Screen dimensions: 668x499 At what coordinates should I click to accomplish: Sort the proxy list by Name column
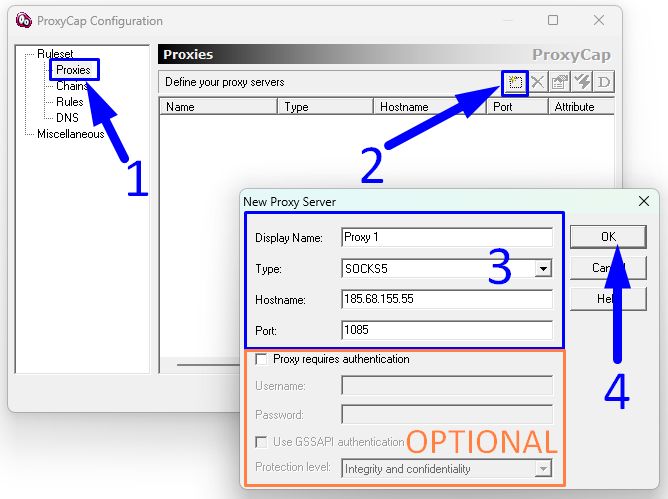tap(217, 106)
